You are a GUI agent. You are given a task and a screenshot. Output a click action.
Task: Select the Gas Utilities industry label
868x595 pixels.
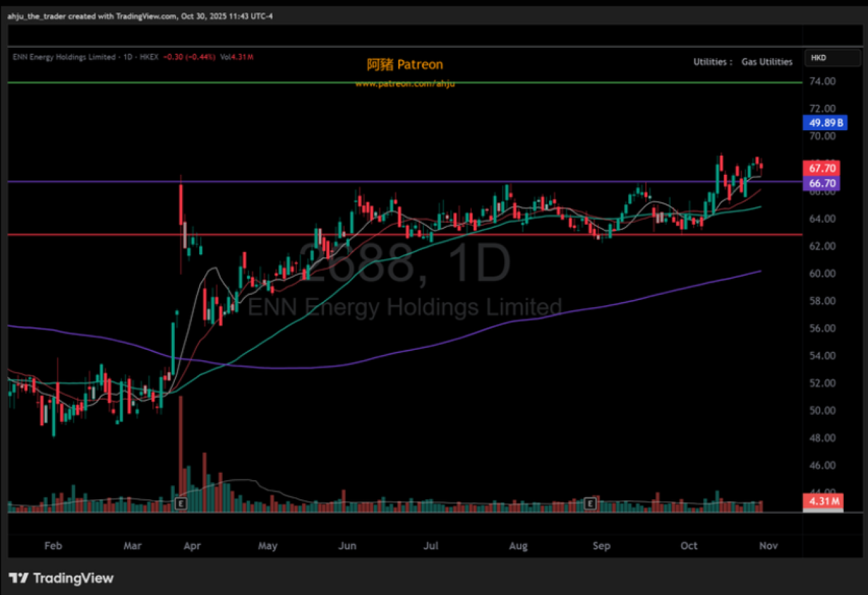point(767,62)
